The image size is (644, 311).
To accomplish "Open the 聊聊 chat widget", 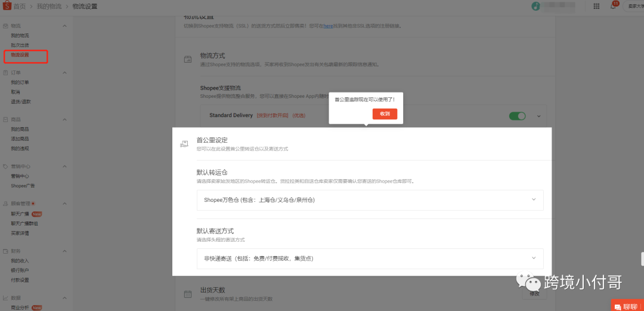I will click(627, 306).
